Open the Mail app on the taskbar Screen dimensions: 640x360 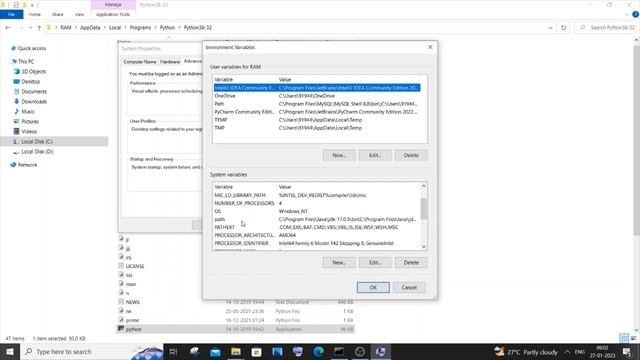click(x=215, y=351)
